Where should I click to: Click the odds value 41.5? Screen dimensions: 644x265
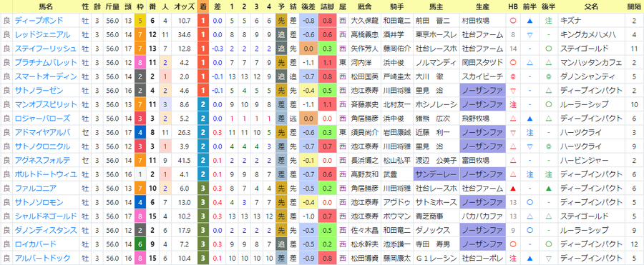click(x=185, y=160)
